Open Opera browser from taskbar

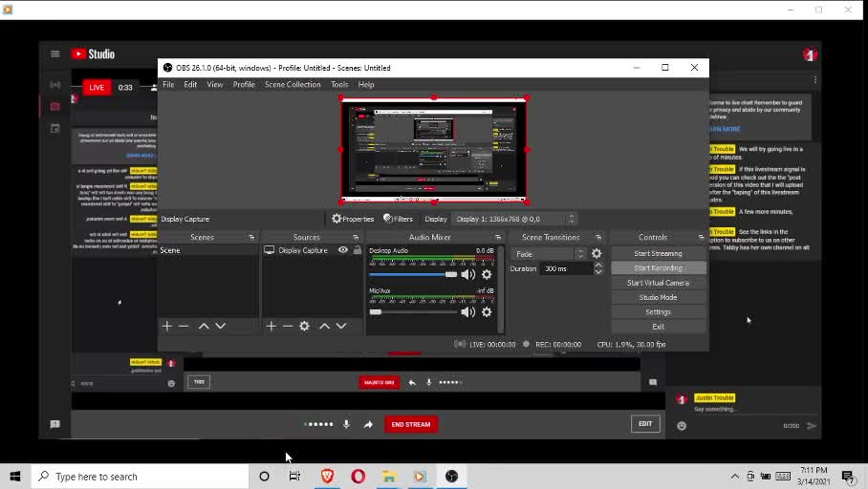click(358, 476)
